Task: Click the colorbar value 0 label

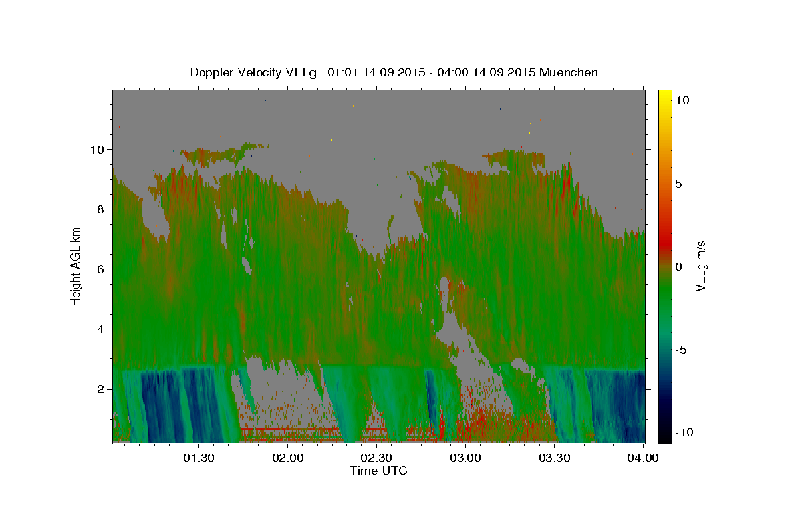Action: [678, 267]
